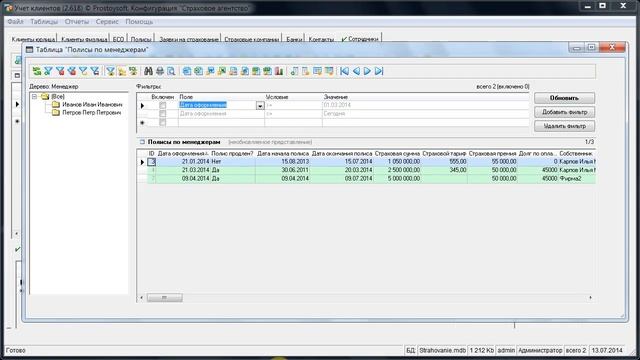Click the 'Полис продлен?' column header
Image resolution: width=640 pixels, height=360 pixels.
232,153
